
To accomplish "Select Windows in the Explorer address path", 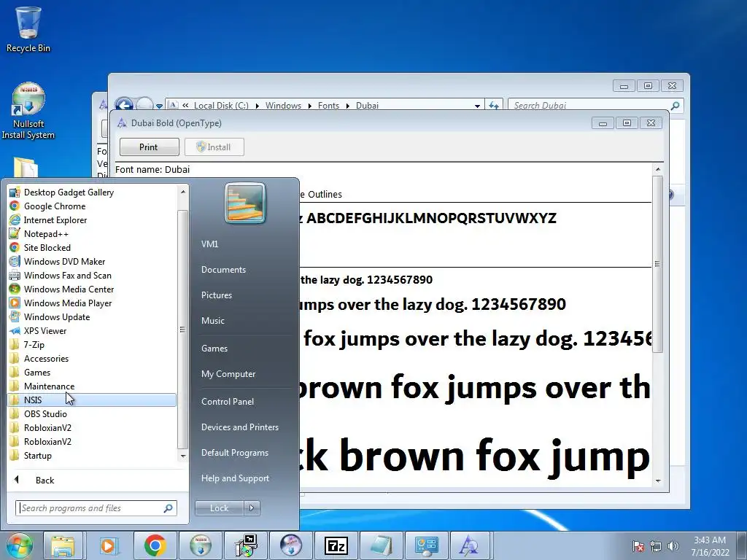I will (x=283, y=105).
